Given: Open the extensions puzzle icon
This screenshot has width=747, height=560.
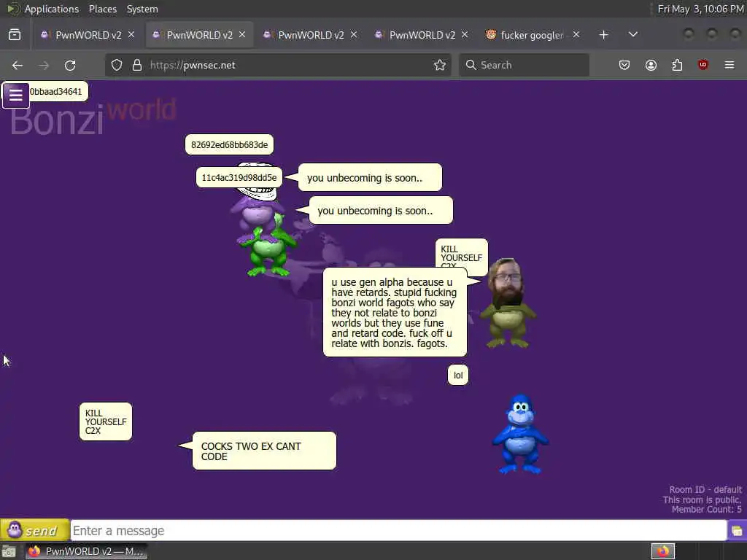Looking at the screenshot, I should [677, 65].
